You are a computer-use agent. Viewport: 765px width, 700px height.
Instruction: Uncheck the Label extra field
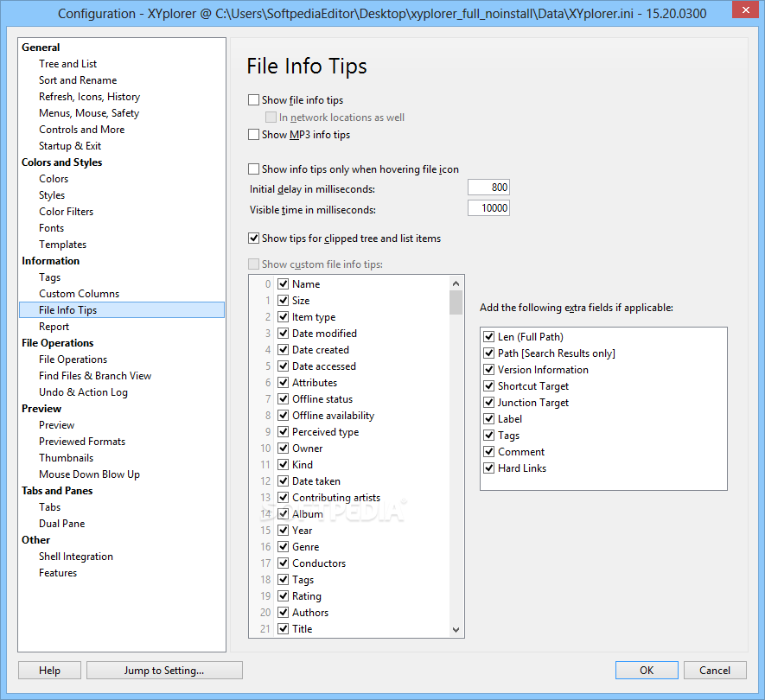click(x=489, y=419)
